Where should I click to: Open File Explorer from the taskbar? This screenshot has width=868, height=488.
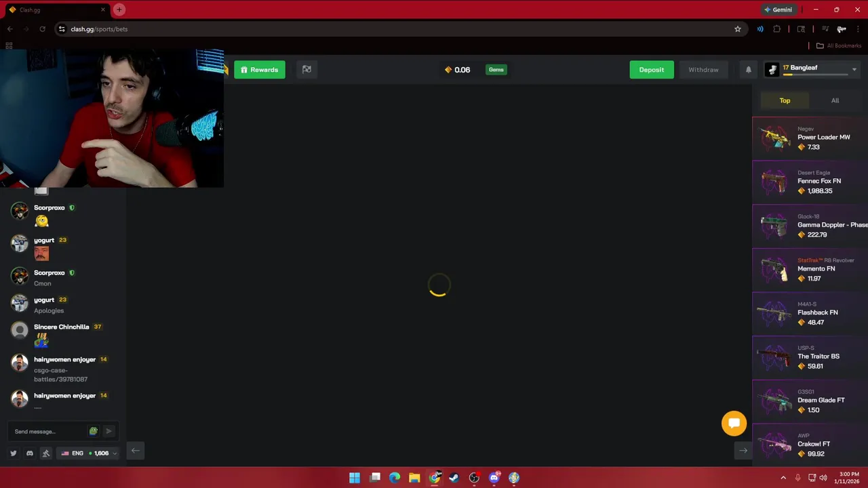414,478
